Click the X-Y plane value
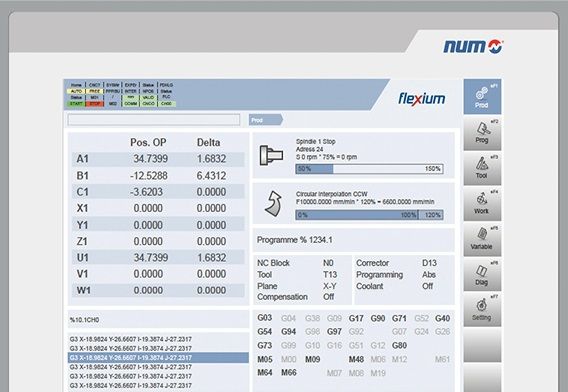 (x=330, y=286)
